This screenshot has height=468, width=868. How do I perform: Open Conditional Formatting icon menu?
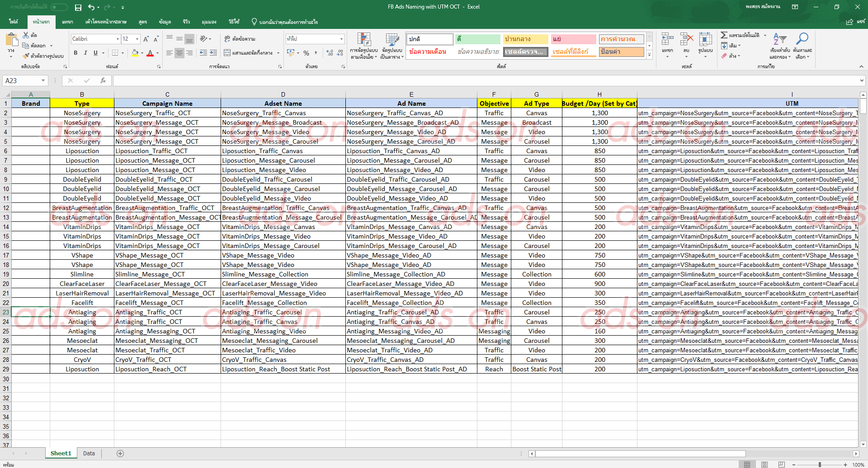click(x=364, y=40)
